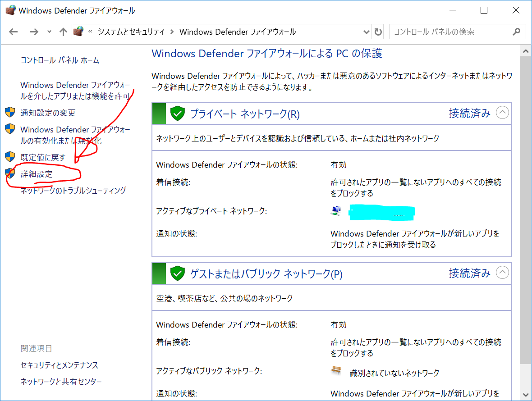
Task: Collapse the プライベート ネットワーク section
Action: (502, 113)
